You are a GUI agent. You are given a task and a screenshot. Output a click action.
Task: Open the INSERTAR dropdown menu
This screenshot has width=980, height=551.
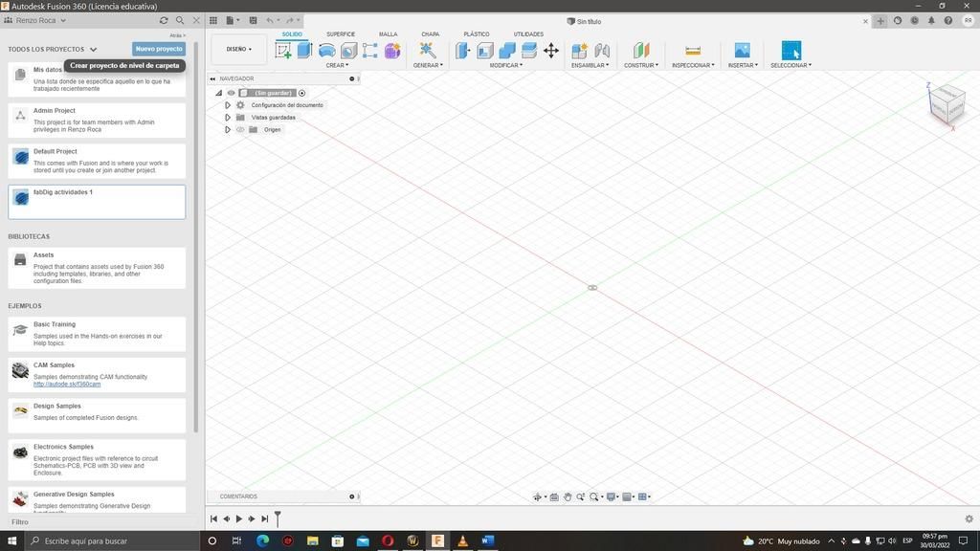click(x=743, y=65)
